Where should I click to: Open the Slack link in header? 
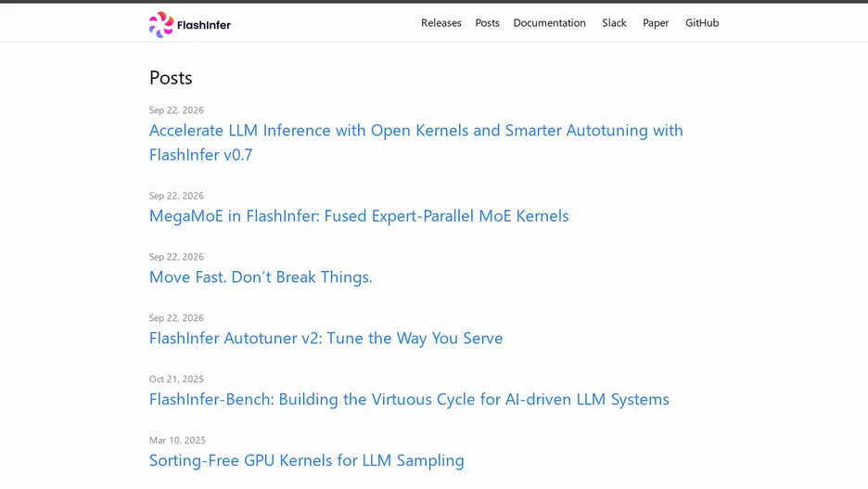pyautogui.click(x=614, y=22)
